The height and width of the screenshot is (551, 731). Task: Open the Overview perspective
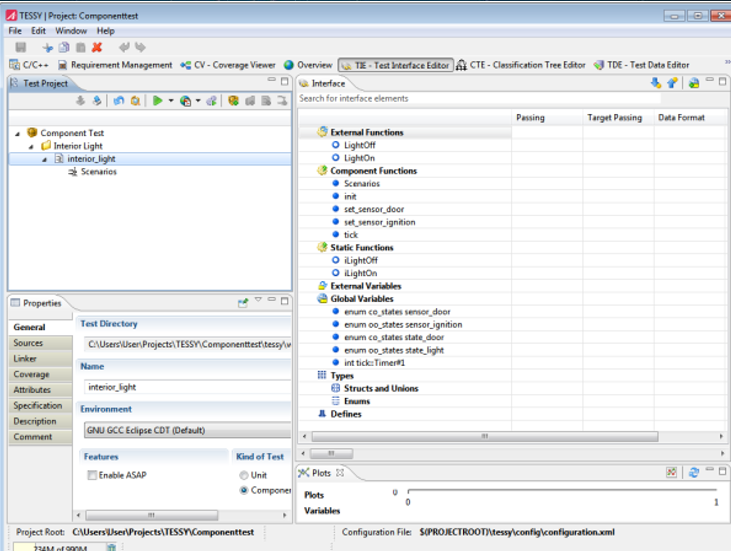(308, 65)
